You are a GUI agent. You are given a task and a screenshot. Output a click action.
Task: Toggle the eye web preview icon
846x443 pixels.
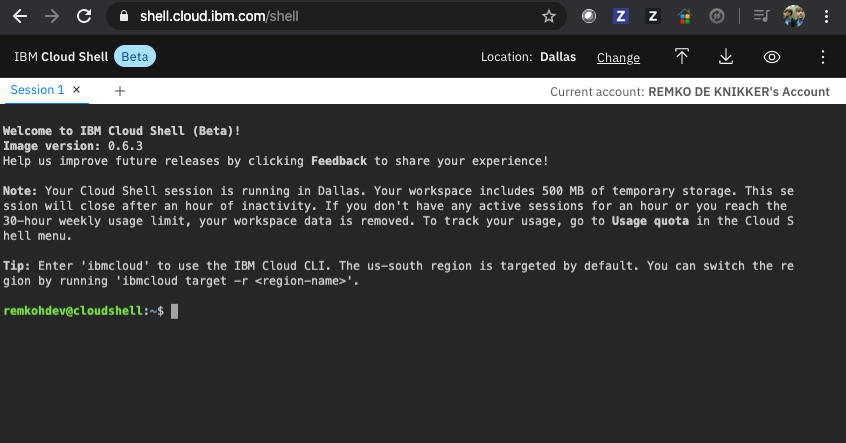click(x=772, y=57)
